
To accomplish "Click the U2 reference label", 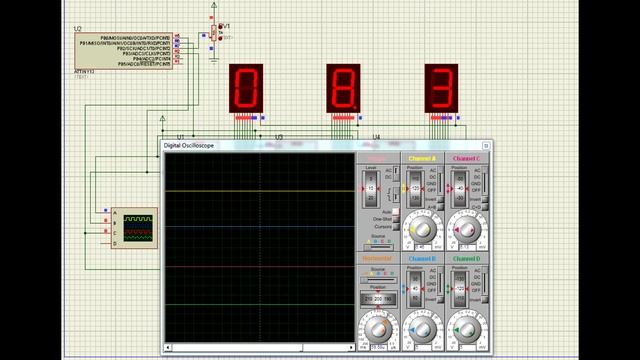I will coord(78,29).
